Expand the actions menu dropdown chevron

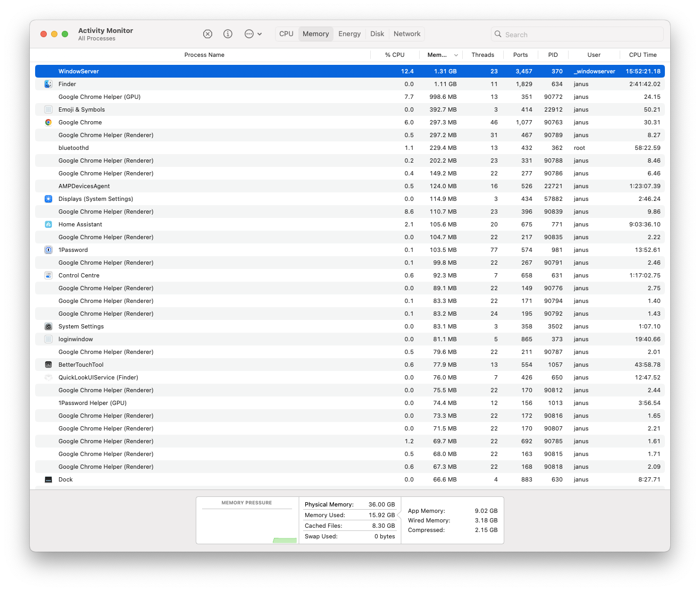click(260, 34)
